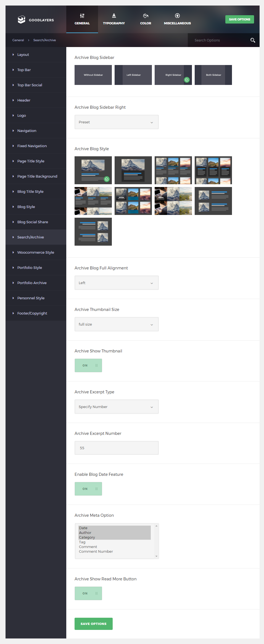Choose the three-column grid blog style thumbnail
The image size is (264, 644).
click(173, 170)
